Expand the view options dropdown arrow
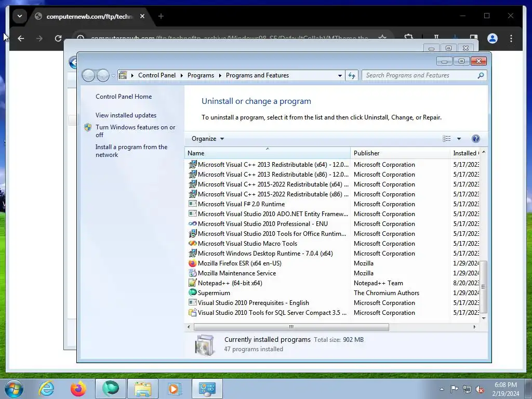 coord(459,138)
